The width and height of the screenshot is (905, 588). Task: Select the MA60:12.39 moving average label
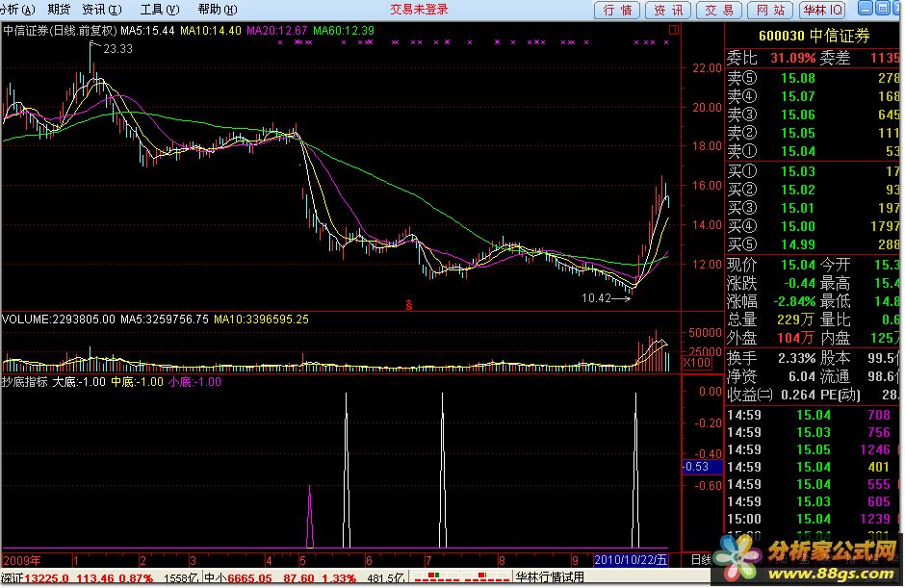coord(344,30)
